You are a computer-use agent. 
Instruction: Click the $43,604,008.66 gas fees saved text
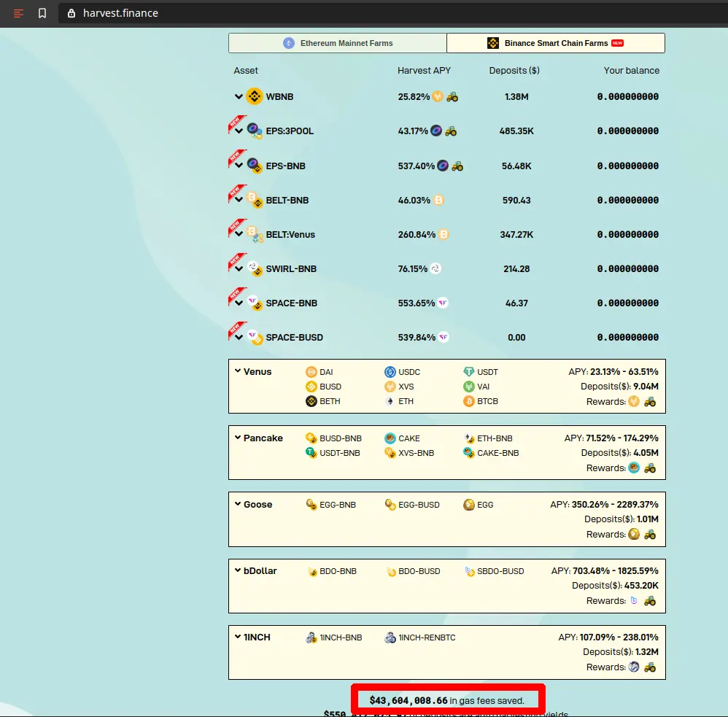coord(446,700)
